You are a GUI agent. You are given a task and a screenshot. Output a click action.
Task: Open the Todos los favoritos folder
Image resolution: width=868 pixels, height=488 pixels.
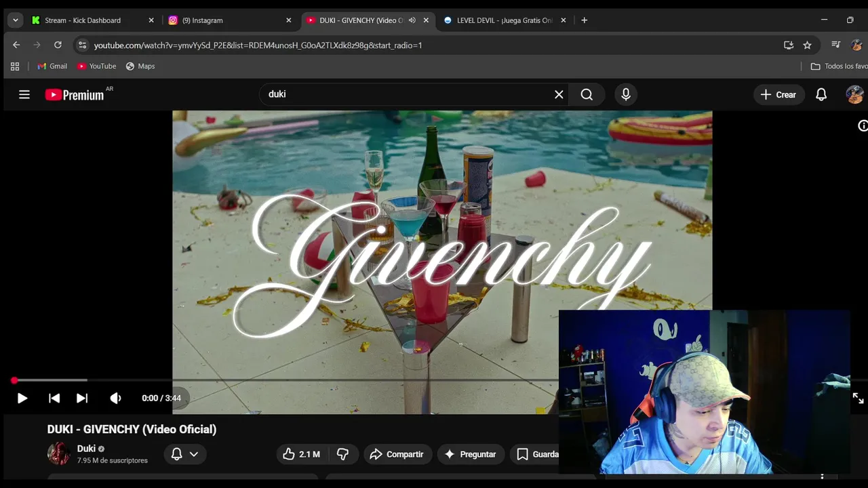pyautogui.click(x=840, y=66)
